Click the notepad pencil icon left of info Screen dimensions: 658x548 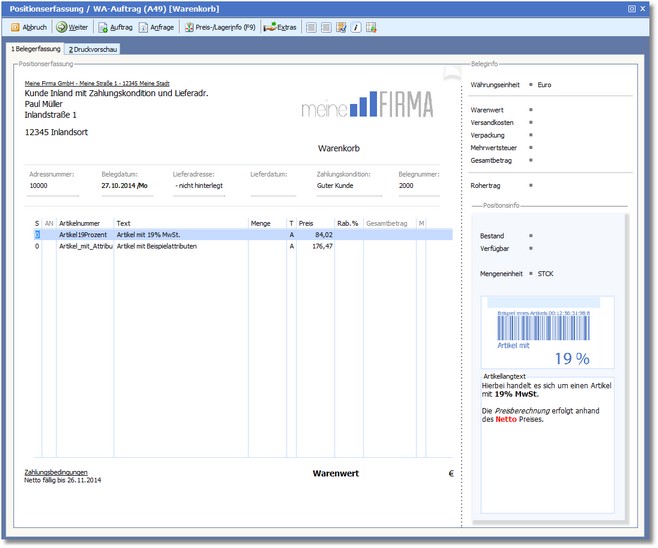(x=341, y=27)
